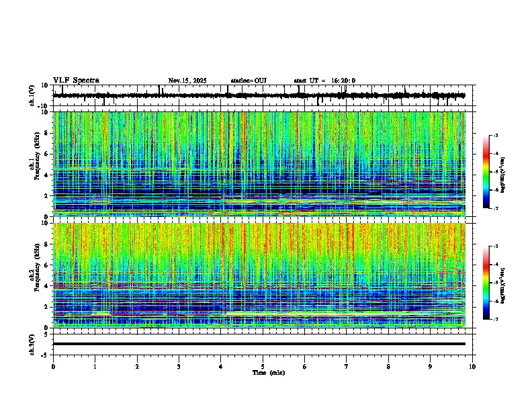Click the 'ch.1(V)' waveform axis label
The width and height of the screenshot is (532, 411).
coord(32,95)
